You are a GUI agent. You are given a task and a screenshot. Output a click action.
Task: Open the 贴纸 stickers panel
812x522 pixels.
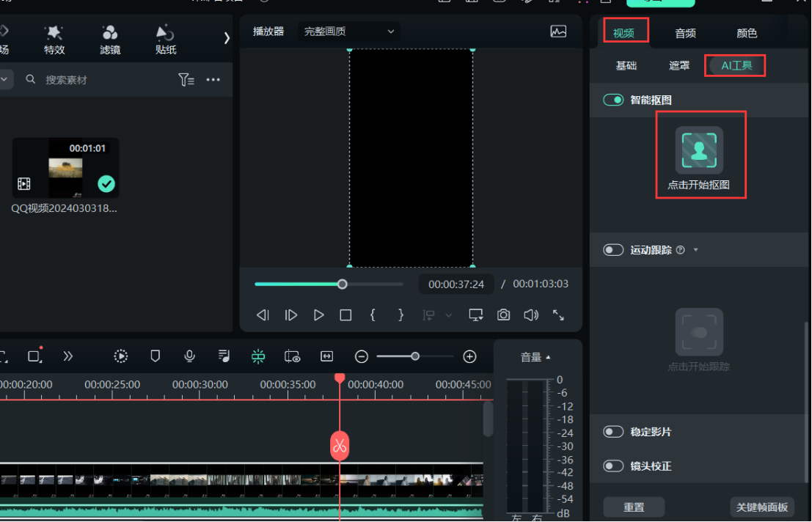166,40
